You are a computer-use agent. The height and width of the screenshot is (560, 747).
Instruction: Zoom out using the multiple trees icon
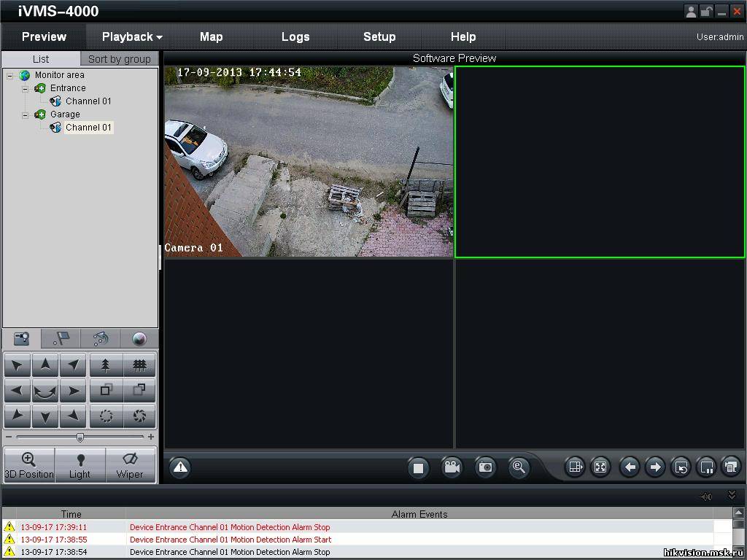click(x=139, y=365)
